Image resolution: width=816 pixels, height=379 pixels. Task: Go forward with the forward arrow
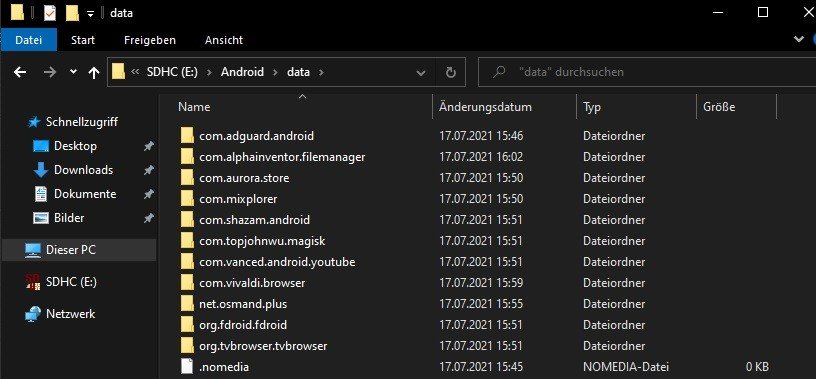49,72
